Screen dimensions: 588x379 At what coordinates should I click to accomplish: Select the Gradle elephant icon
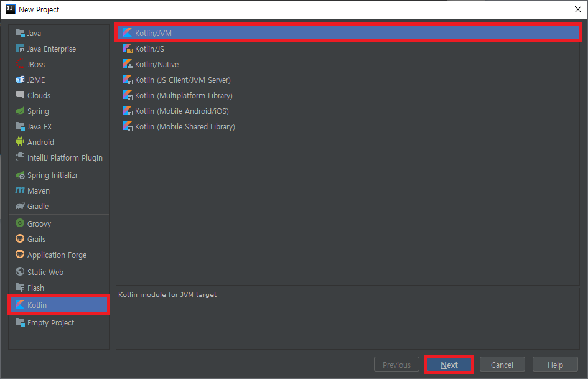point(20,206)
